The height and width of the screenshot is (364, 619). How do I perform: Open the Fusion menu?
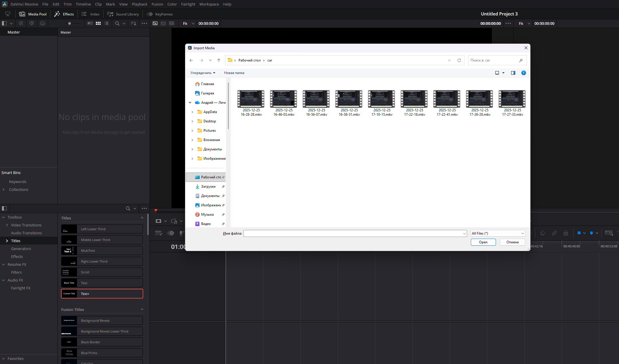157,4
